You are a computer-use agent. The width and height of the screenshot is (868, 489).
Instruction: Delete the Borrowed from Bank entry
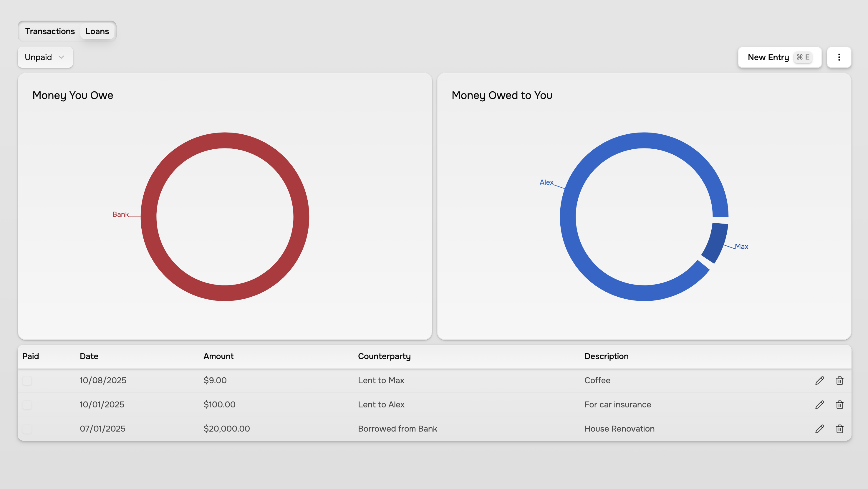pos(840,429)
